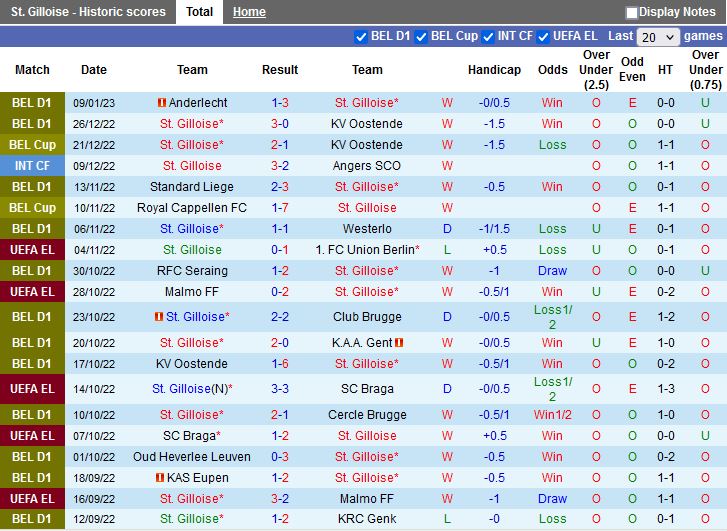
Task: Select the Total tab
Action: pyautogui.click(x=199, y=12)
